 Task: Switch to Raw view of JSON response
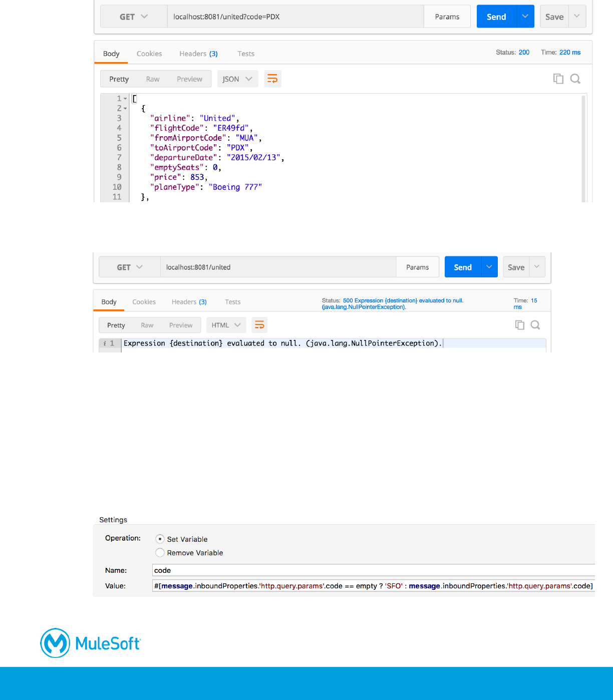153,79
